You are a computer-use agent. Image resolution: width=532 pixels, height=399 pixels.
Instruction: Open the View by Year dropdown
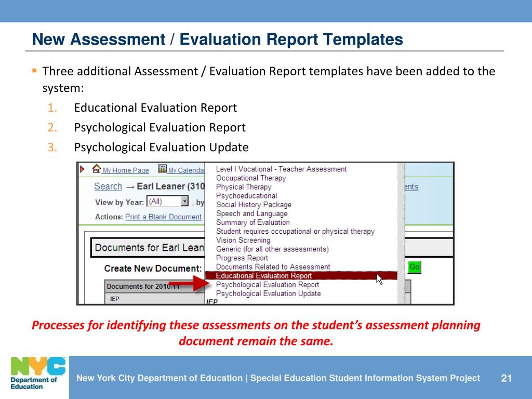point(168,201)
